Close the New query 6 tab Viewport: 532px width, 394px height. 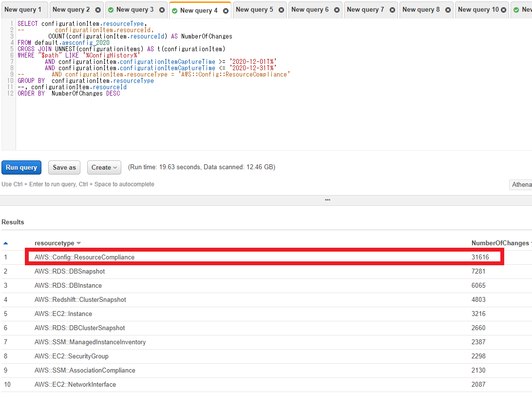point(337,10)
